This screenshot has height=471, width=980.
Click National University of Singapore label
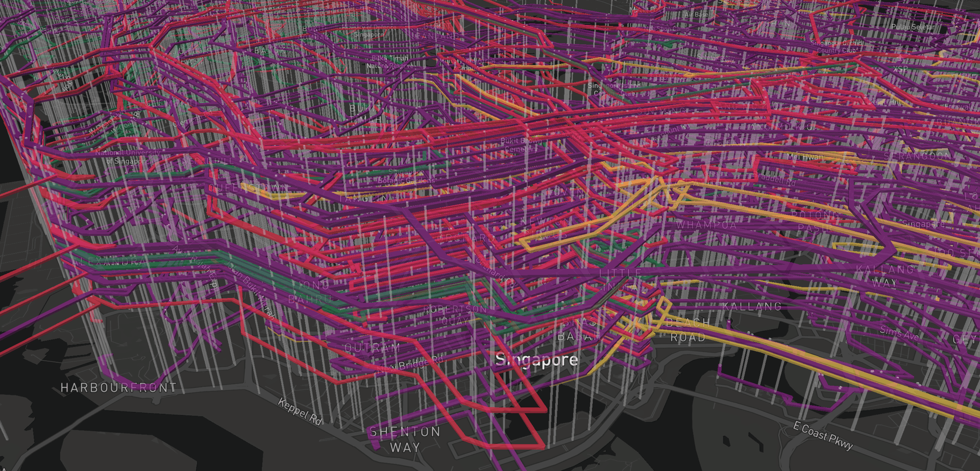pyautogui.click(x=127, y=157)
